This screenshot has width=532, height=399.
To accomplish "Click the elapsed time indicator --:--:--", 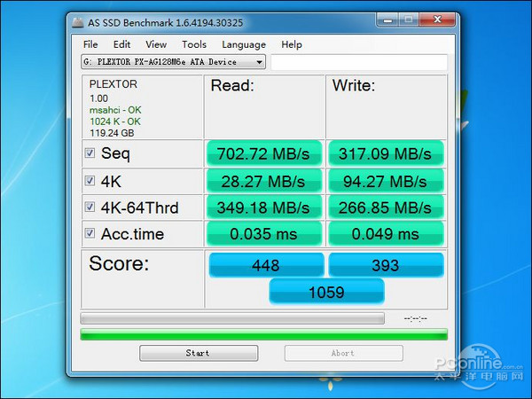I will [x=416, y=318].
